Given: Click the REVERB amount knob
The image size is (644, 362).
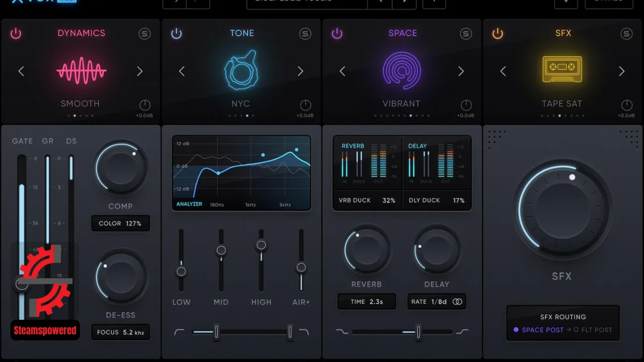Looking at the screenshot, I should (x=367, y=249).
